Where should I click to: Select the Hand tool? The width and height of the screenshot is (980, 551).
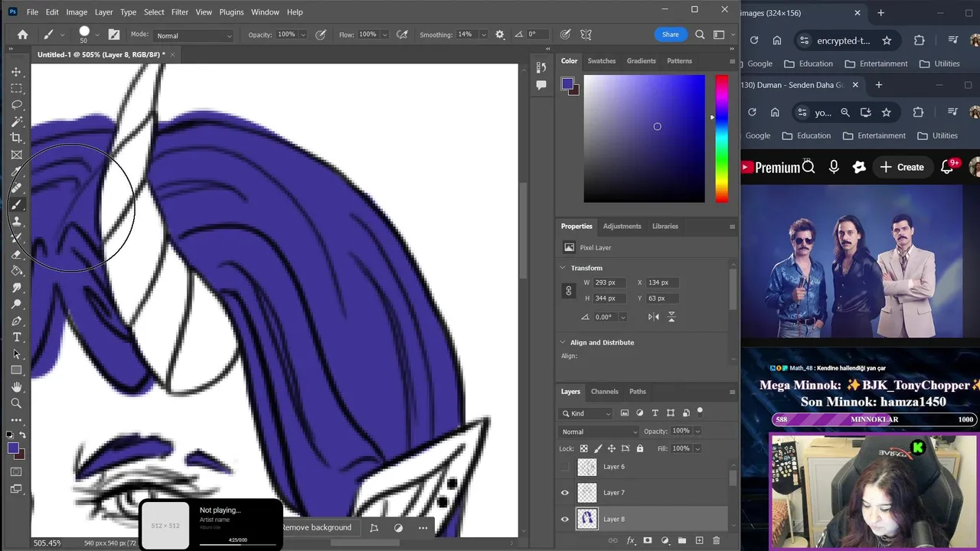(16, 387)
